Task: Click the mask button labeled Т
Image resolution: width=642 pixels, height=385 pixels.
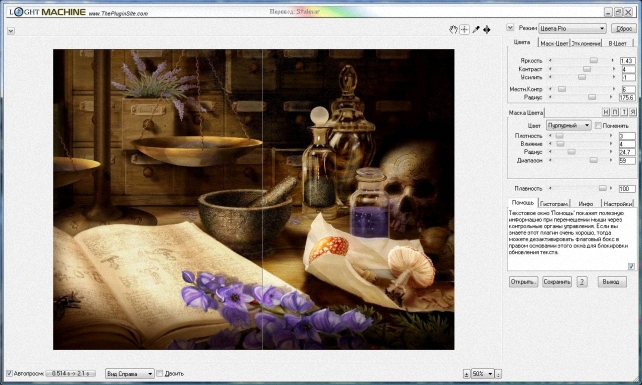Action: tap(624, 112)
